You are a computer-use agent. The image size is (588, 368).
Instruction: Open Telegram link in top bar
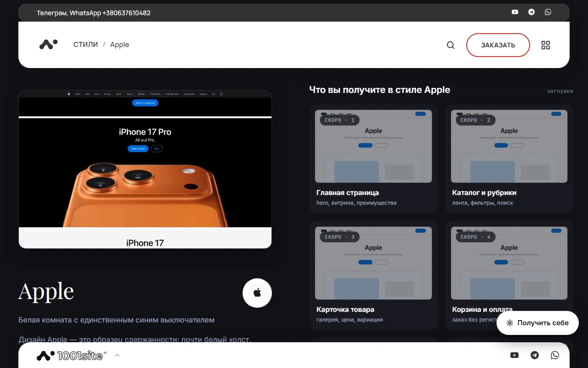pos(531,12)
